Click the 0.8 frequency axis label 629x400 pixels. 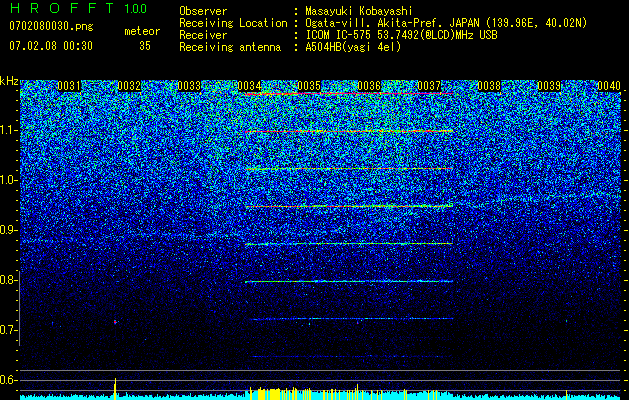7,280
